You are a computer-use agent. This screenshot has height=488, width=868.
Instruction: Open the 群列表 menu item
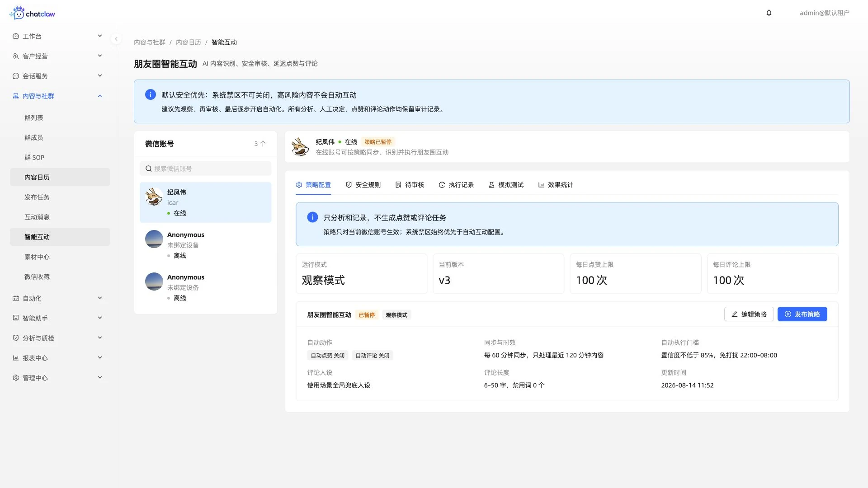pos(60,117)
